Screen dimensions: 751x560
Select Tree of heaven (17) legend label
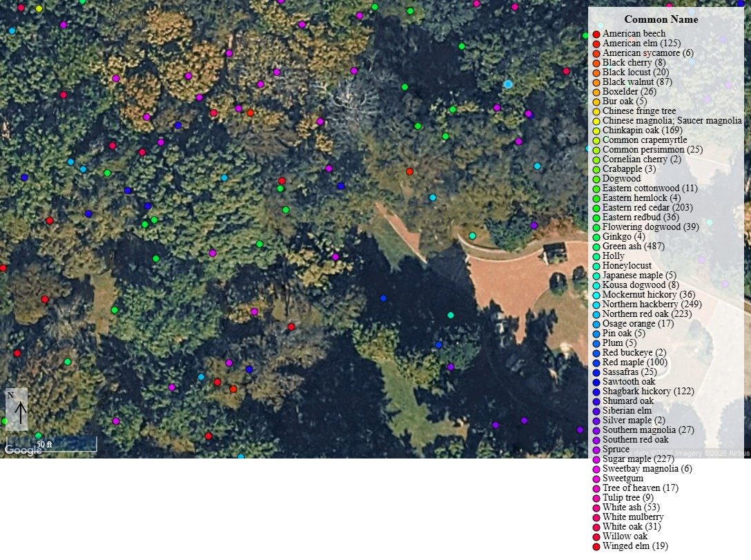[641, 487]
